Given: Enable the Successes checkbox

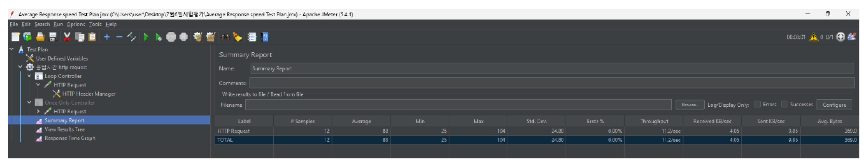Looking at the screenshot, I should 784,104.
